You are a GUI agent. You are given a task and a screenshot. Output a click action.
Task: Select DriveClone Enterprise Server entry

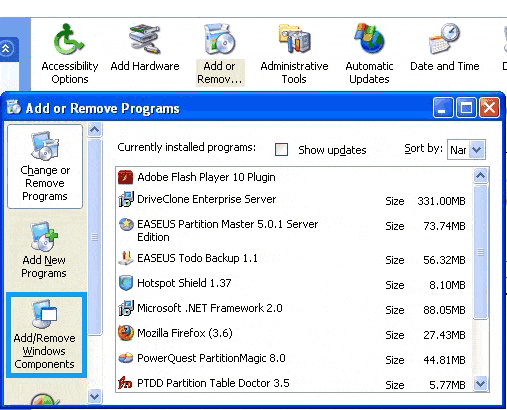point(294,199)
